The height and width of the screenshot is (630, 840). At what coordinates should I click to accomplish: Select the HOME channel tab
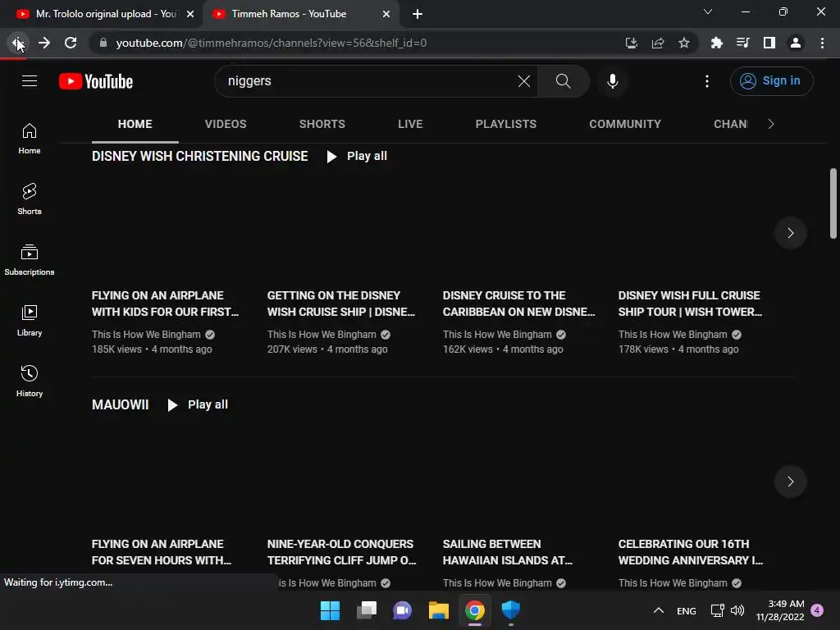pyautogui.click(x=135, y=125)
